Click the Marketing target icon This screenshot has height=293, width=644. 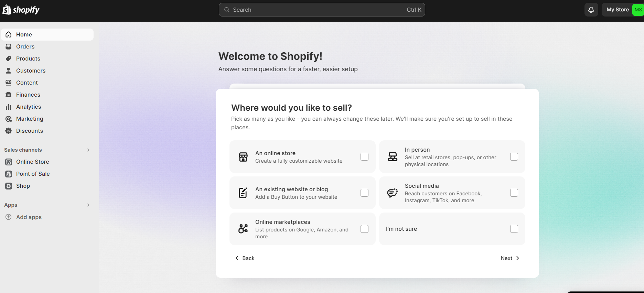[9, 119]
